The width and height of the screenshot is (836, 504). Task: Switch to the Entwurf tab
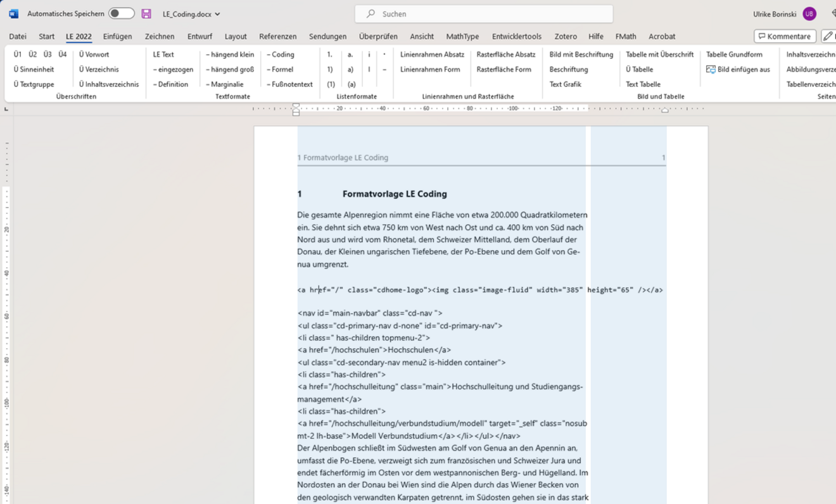(x=199, y=37)
